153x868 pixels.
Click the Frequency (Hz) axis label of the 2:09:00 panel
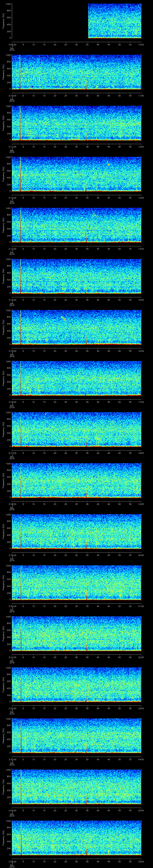pos(3,21)
